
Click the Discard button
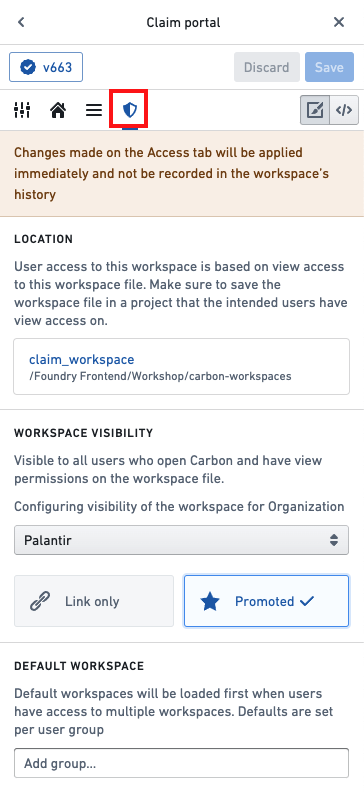point(267,67)
